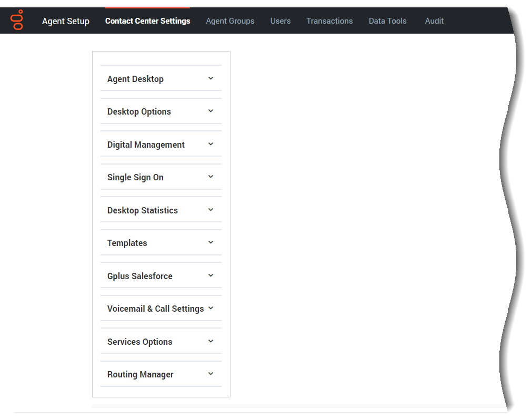Click the Templates section heading text
Screen dimensions: 532x420
coord(127,243)
